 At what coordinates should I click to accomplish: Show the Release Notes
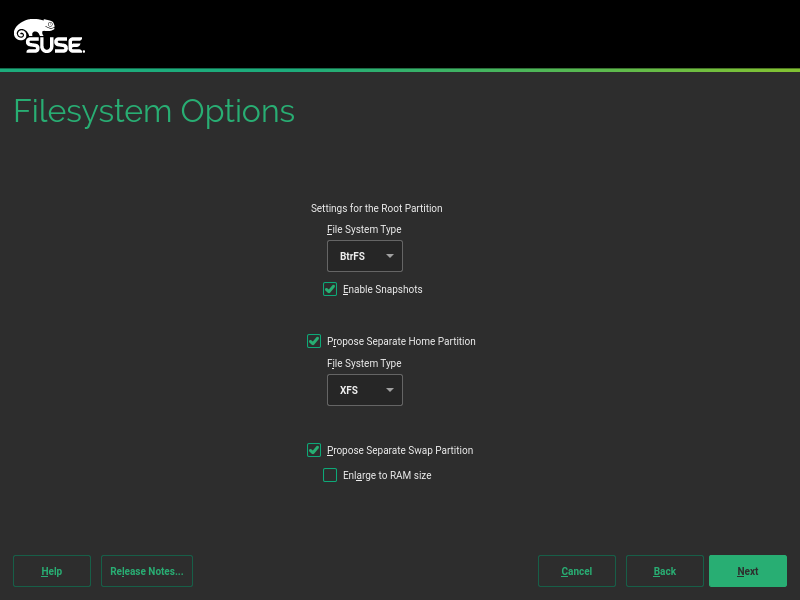click(x=147, y=571)
